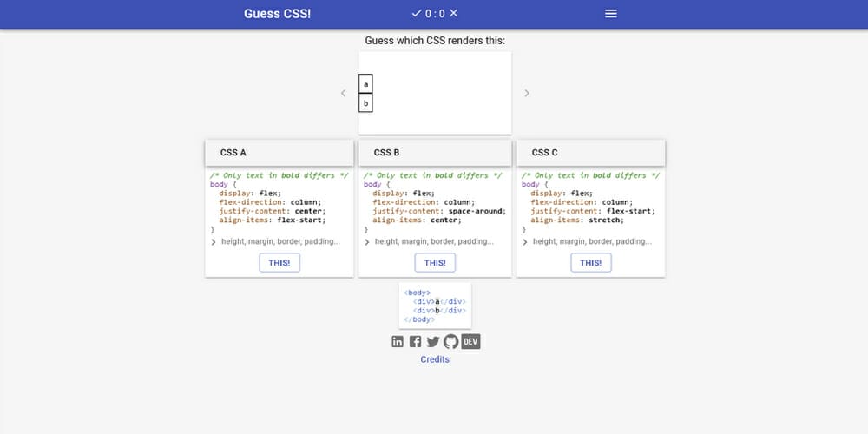Click 'display: flex;' in CSS C

pyautogui.click(x=562, y=194)
